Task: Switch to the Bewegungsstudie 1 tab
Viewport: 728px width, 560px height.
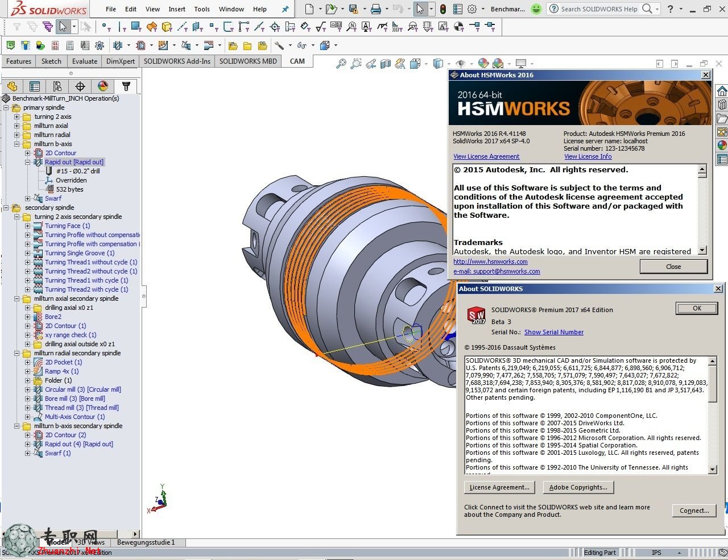Action: click(x=146, y=542)
